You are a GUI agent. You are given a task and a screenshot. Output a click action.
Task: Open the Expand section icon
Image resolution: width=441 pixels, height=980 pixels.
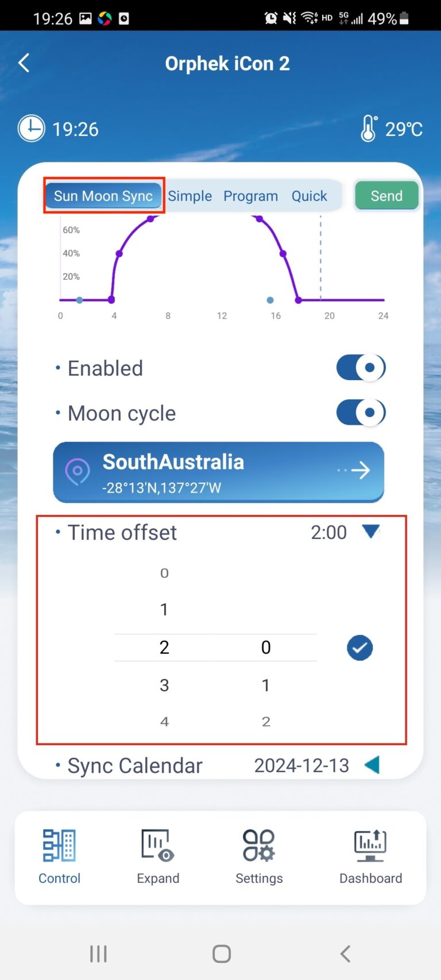point(158,846)
